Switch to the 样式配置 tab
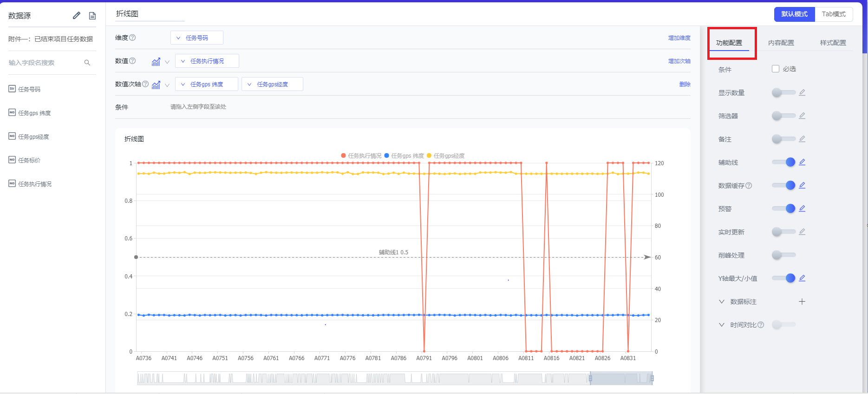The width and height of the screenshot is (868, 394). (x=833, y=43)
